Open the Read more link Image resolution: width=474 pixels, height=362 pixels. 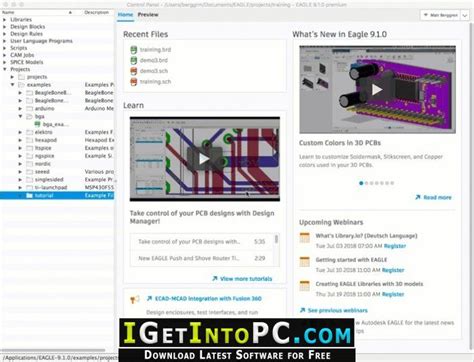[x=437, y=197]
